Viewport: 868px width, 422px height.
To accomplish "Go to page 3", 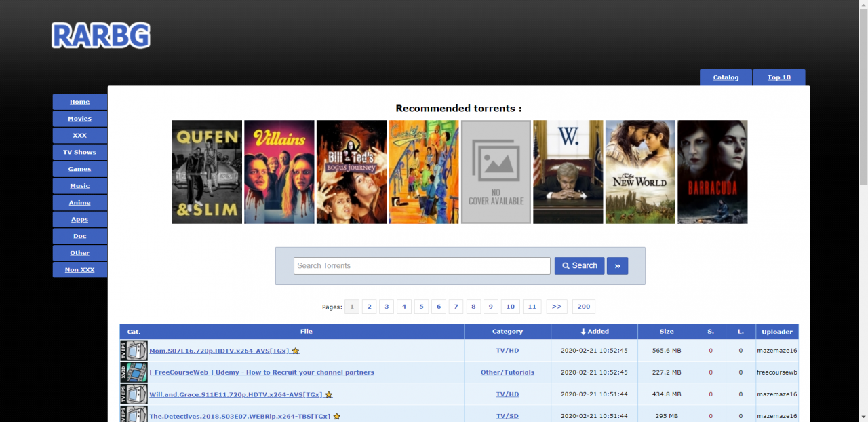I will click(387, 307).
